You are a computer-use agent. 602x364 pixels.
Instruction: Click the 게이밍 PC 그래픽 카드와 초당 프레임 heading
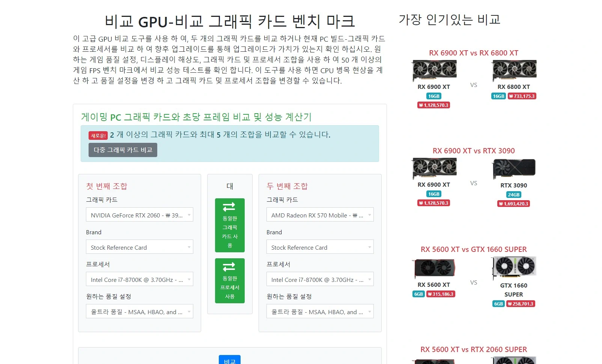(x=196, y=117)
